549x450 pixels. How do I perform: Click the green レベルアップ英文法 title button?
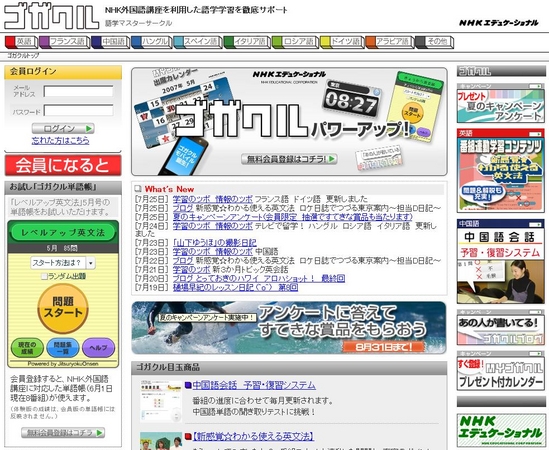click(x=63, y=232)
